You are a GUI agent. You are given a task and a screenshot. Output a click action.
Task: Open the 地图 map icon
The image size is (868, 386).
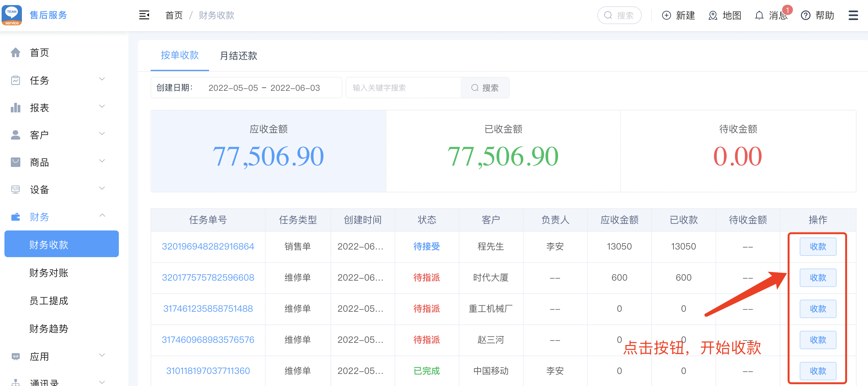point(712,15)
